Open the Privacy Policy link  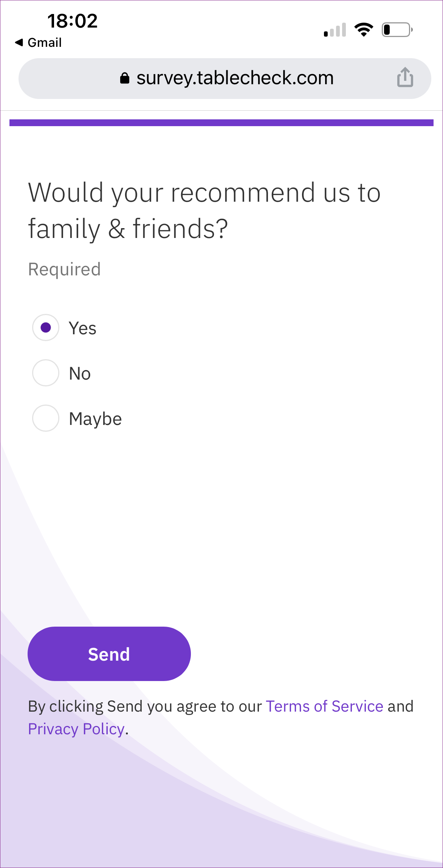coord(76,729)
